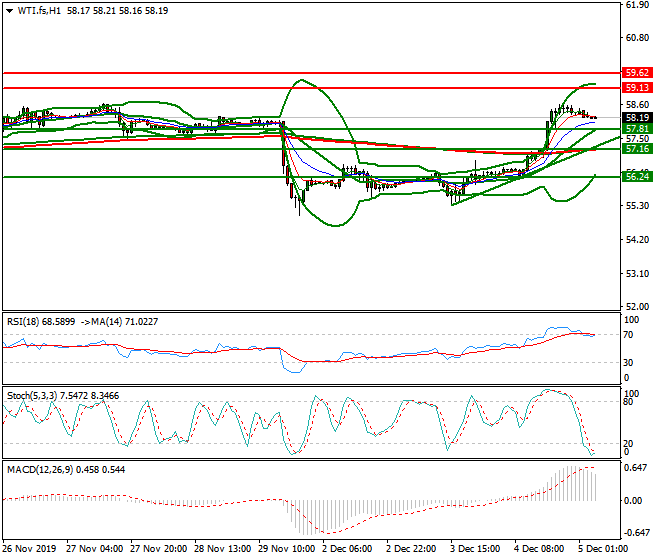The height and width of the screenshot is (560, 660).
Task: Click the 2 Dec 22:00 time label
Action: click(x=411, y=549)
